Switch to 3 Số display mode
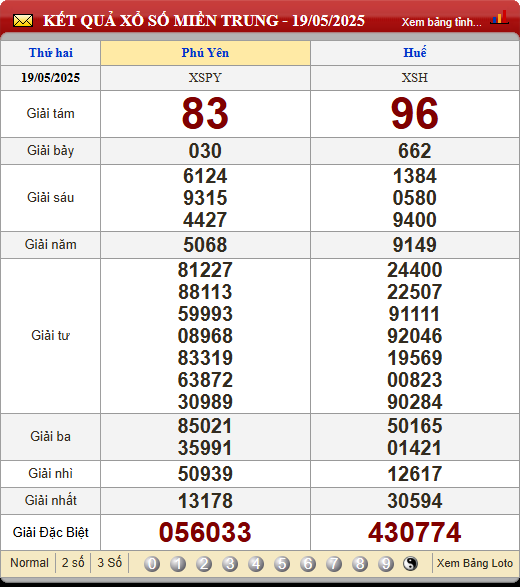The height and width of the screenshot is (587, 520). pyautogui.click(x=110, y=563)
